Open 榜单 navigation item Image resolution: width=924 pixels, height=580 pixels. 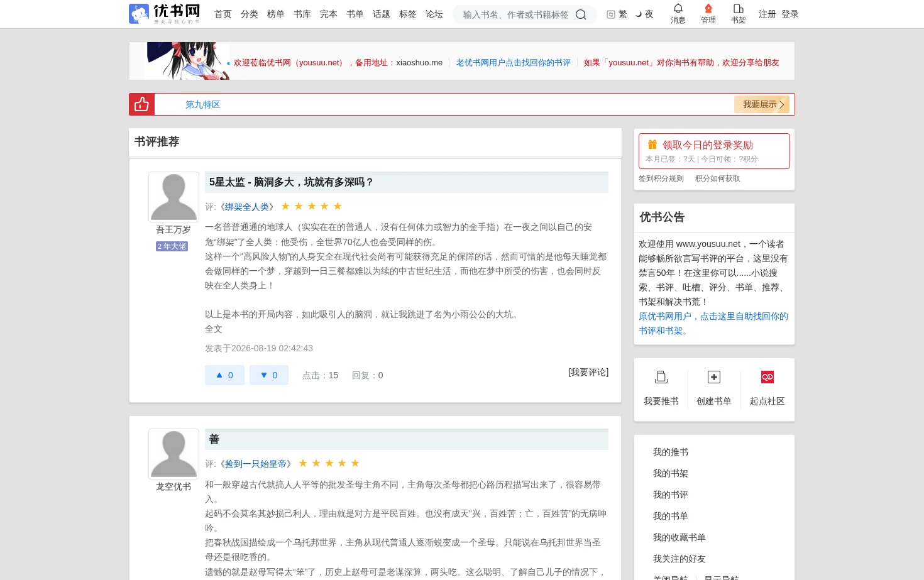(276, 14)
